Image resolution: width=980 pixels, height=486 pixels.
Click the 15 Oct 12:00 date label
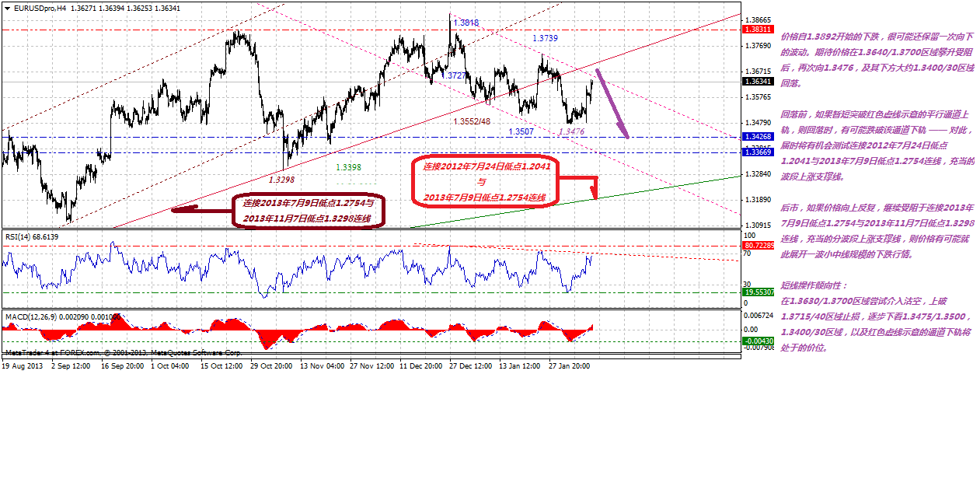click(220, 365)
